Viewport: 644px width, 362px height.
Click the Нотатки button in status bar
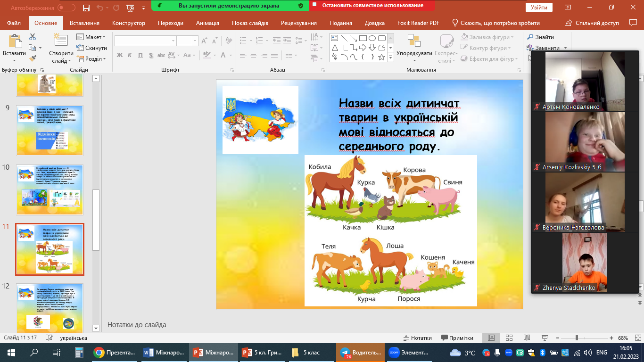point(418,338)
